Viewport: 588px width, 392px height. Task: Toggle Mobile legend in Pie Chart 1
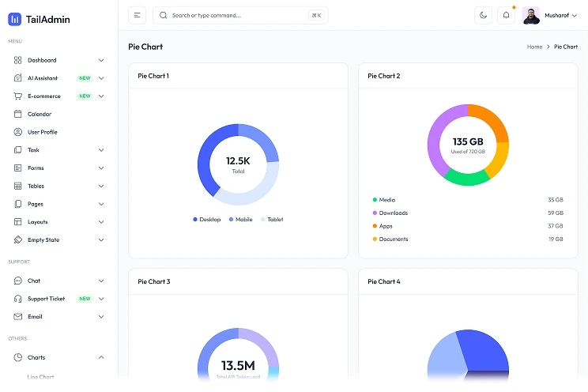(x=241, y=220)
